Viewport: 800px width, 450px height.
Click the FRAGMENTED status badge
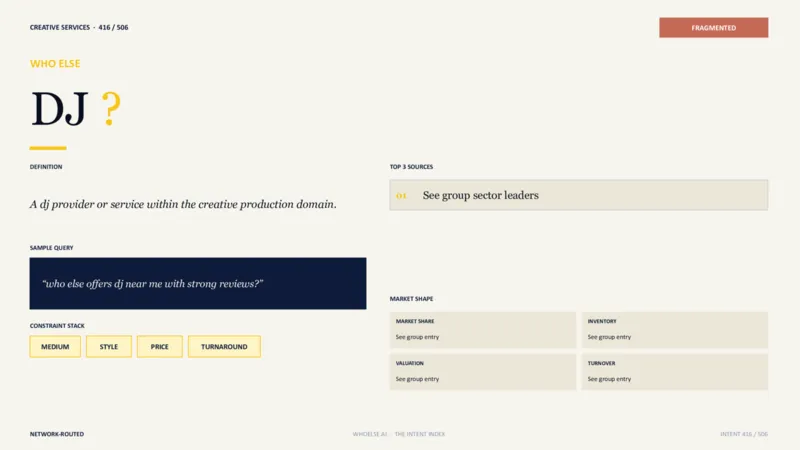(713, 28)
